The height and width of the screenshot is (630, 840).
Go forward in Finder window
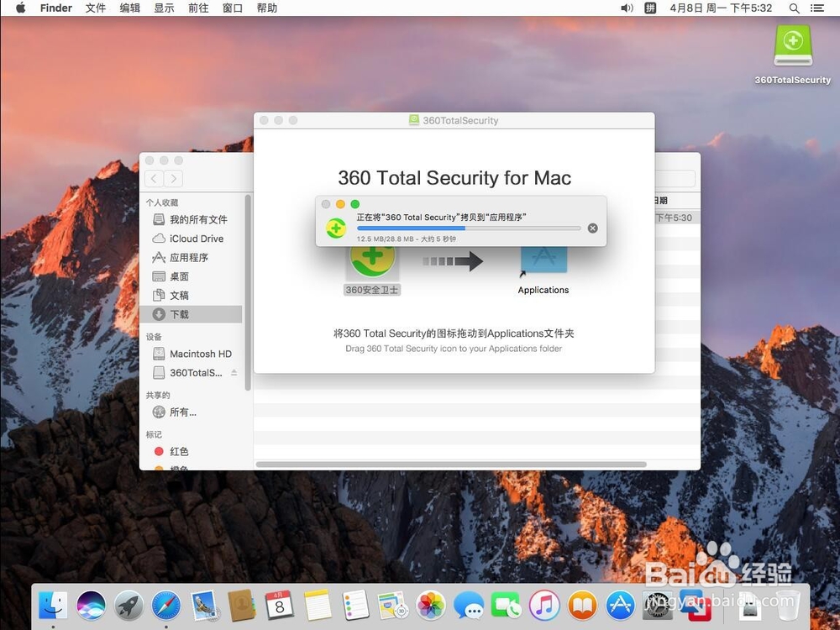[173, 178]
